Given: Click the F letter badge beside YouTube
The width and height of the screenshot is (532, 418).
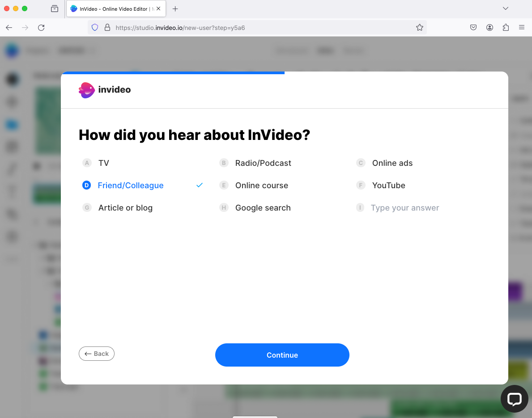Looking at the screenshot, I should tap(361, 186).
